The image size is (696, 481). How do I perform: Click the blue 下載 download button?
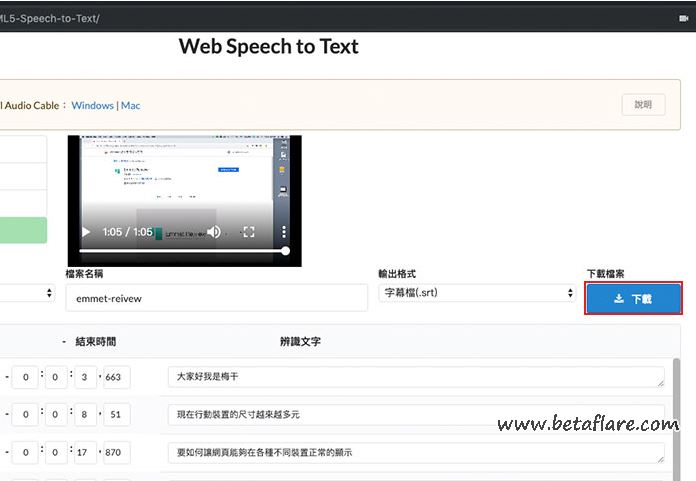(x=633, y=298)
